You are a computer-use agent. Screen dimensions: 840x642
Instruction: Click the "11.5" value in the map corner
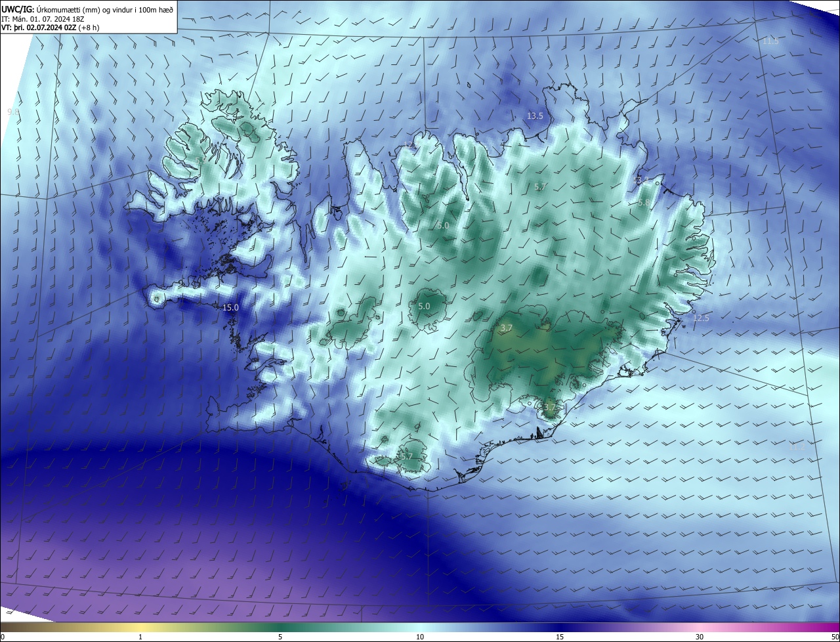point(770,41)
